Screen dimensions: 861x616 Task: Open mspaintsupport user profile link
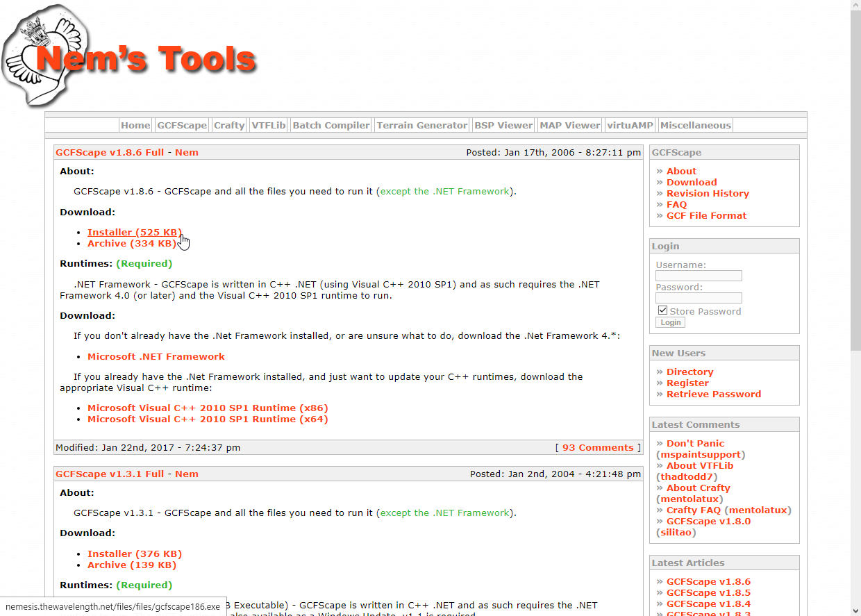[x=701, y=454]
